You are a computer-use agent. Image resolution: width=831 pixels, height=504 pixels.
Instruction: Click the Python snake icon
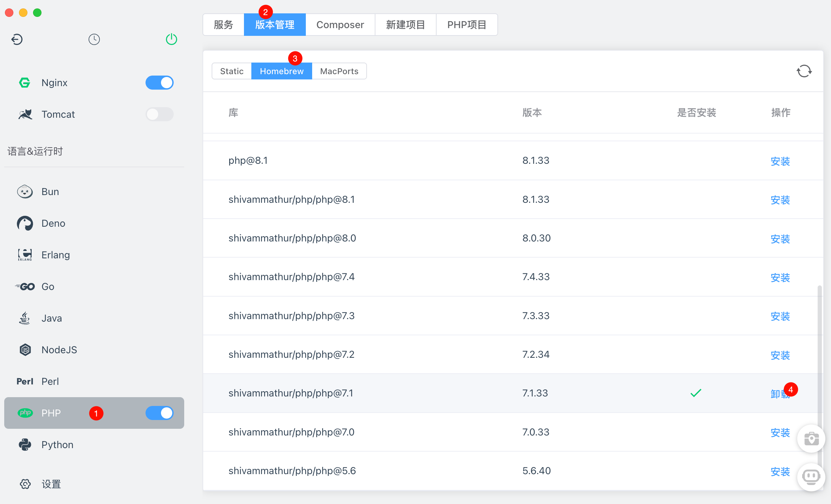pyautogui.click(x=25, y=445)
